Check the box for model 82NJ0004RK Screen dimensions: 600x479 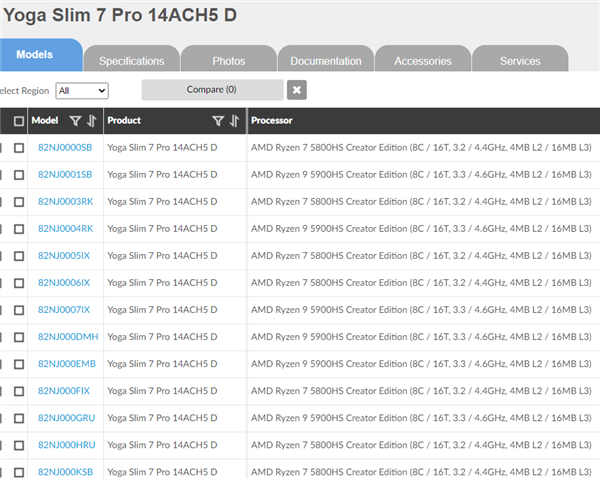point(19,229)
